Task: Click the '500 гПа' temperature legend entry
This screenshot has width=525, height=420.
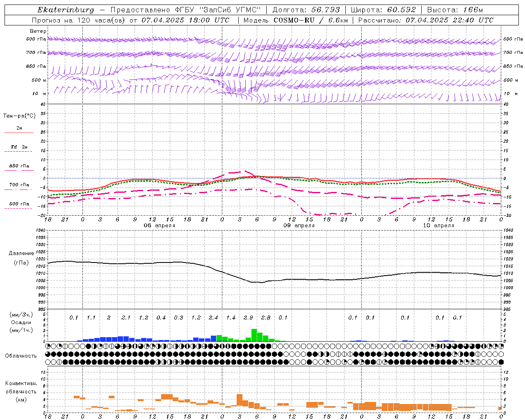Action: click(19, 203)
